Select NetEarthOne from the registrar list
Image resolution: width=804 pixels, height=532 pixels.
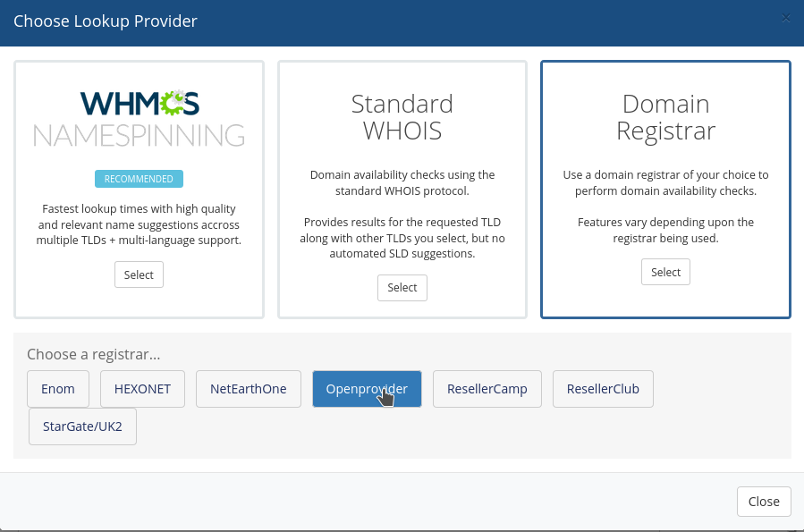pos(248,389)
